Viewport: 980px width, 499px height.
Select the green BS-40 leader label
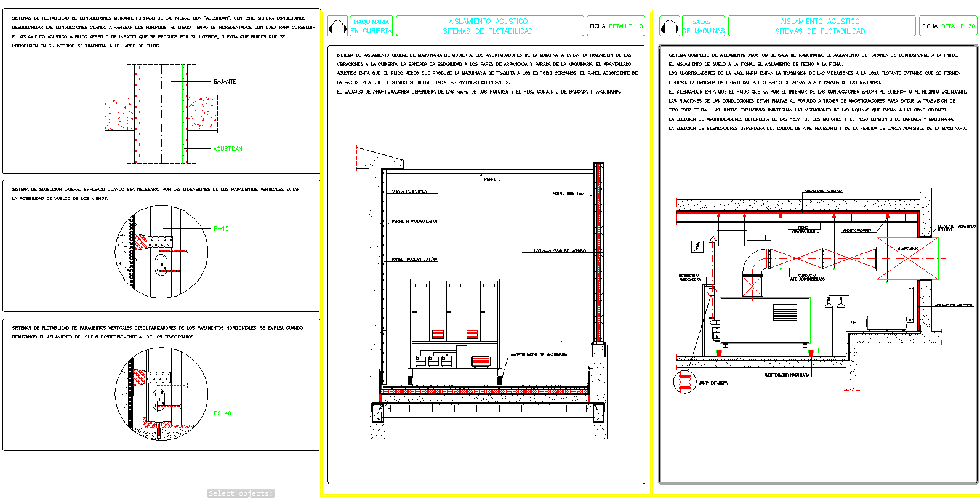(222, 413)
